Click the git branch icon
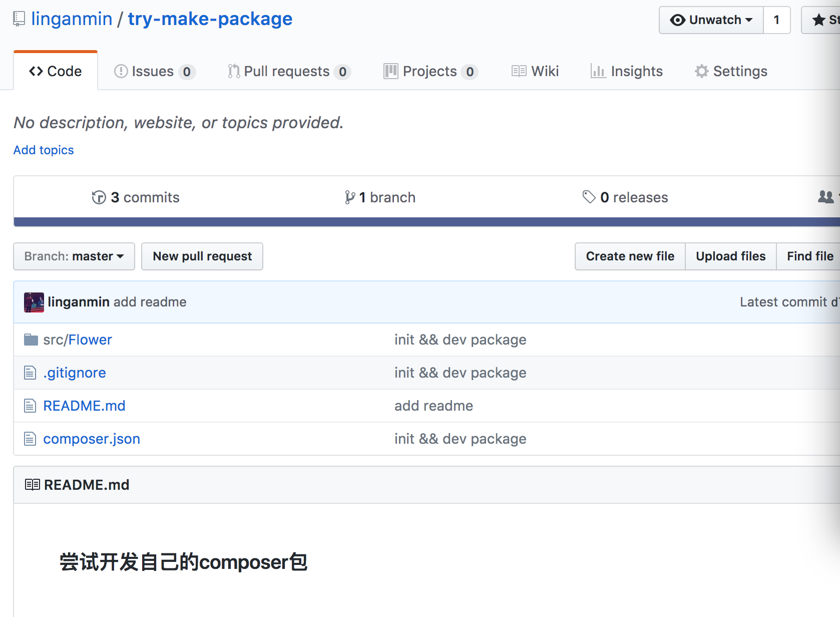Image resolution: width=840 pixels, height=617 pixels. pos(350,198)
